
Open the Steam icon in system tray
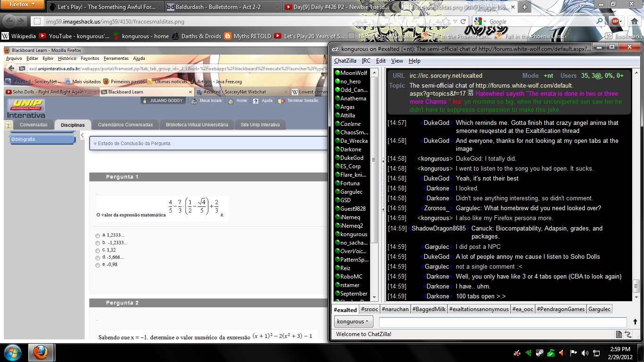point(539,353)
